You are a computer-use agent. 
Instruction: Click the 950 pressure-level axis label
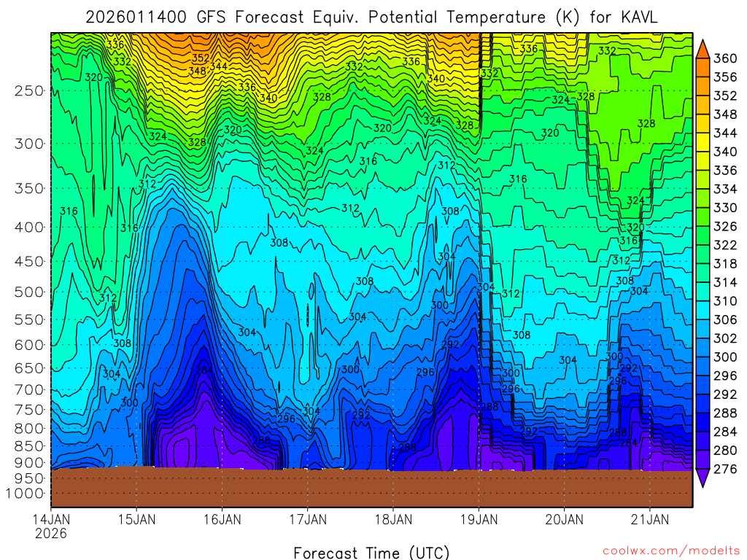[x=28, y=478]
